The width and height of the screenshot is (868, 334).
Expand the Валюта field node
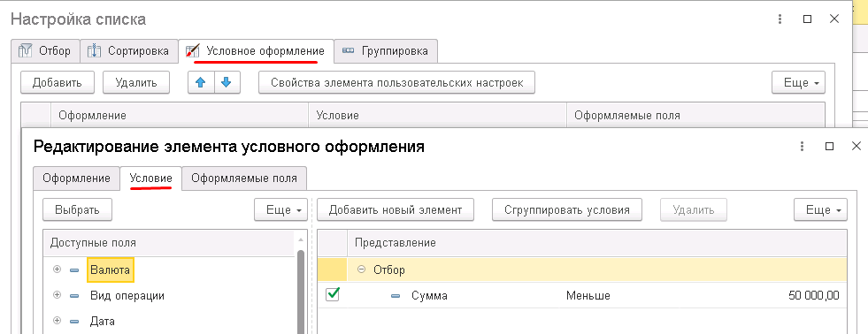pos(57,269)
